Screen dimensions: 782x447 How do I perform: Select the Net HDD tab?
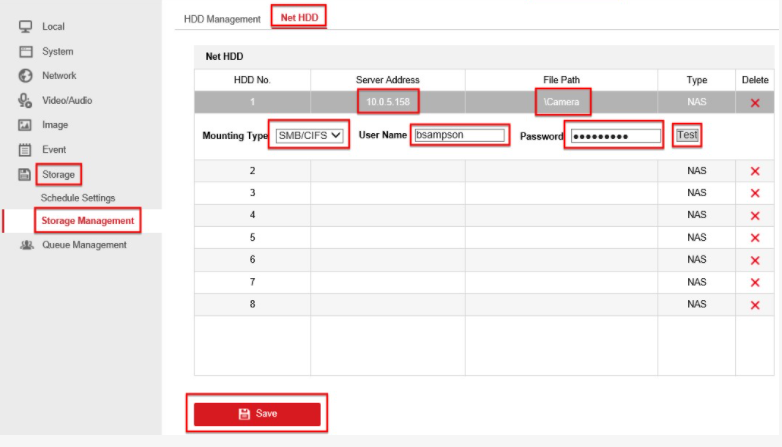tap(299, 18)
